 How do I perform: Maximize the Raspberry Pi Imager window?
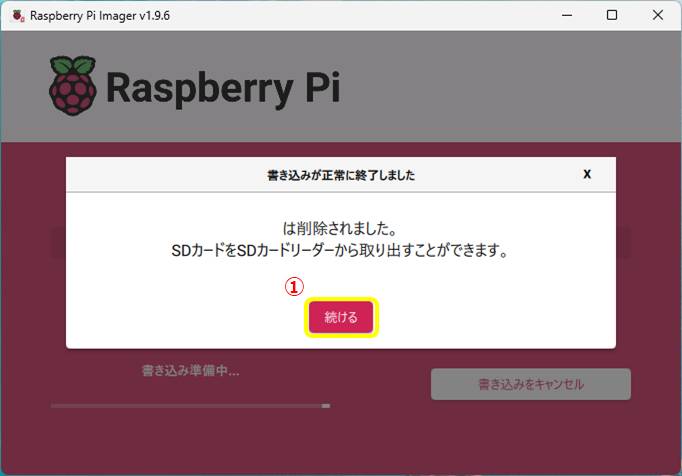point(612,15)
